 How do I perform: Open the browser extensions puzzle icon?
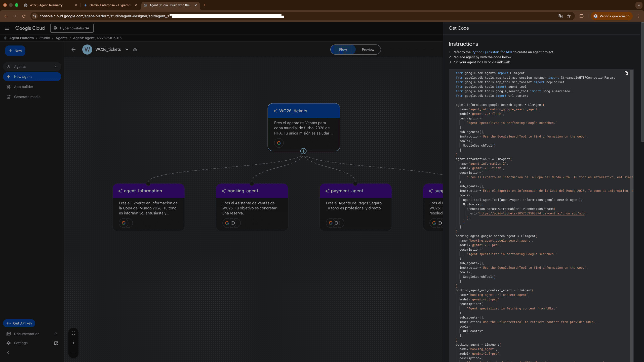point(581,16)
